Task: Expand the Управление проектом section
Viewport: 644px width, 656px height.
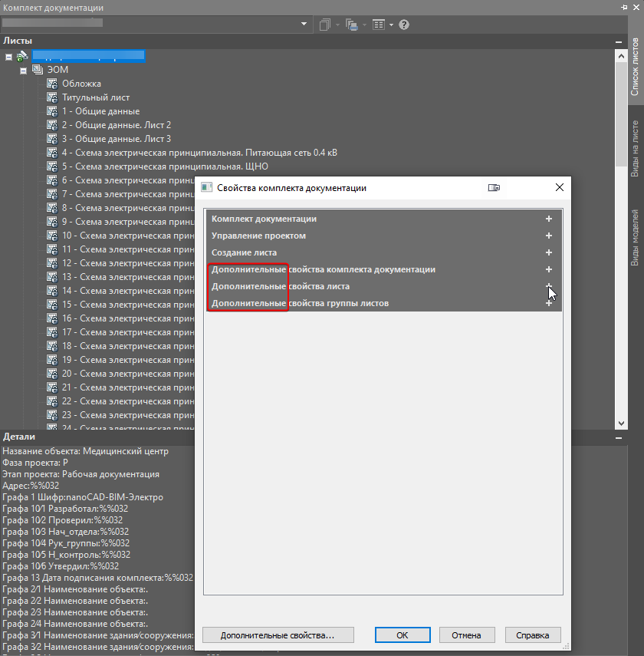Action: coord(549,236)
